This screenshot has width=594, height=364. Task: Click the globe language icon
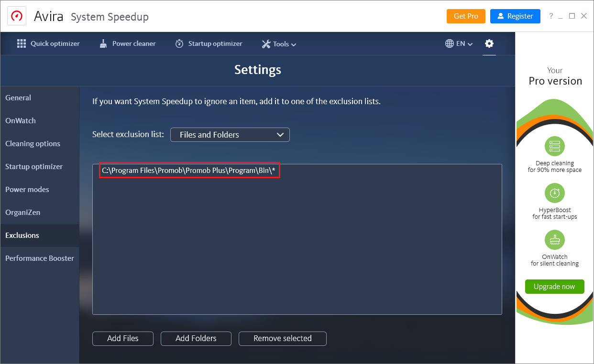coord(450,43)
